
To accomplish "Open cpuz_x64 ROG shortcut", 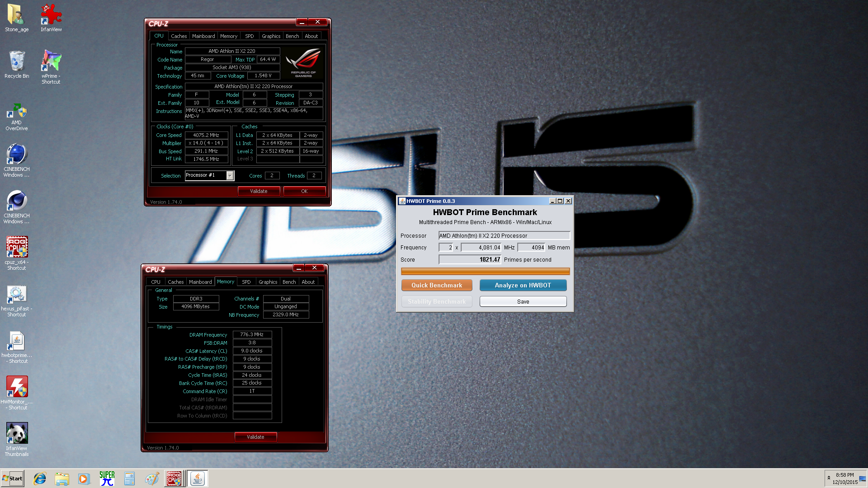I will pyautogui.click(x=17, y=253).
